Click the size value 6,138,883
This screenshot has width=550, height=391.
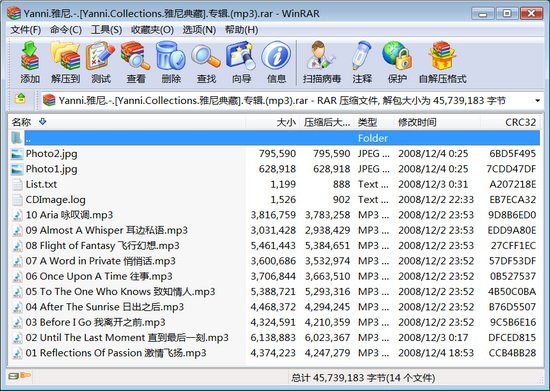[273, 338]
